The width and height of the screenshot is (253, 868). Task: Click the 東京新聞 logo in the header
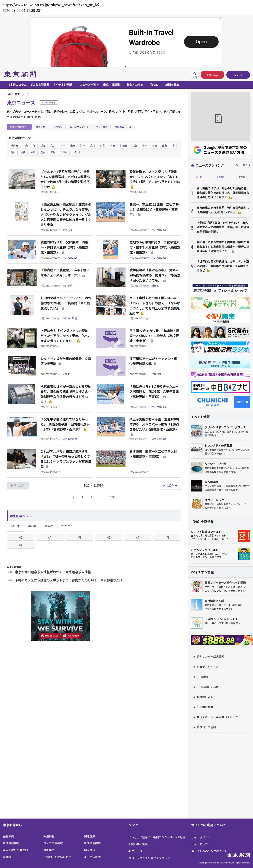pos(20,74)
